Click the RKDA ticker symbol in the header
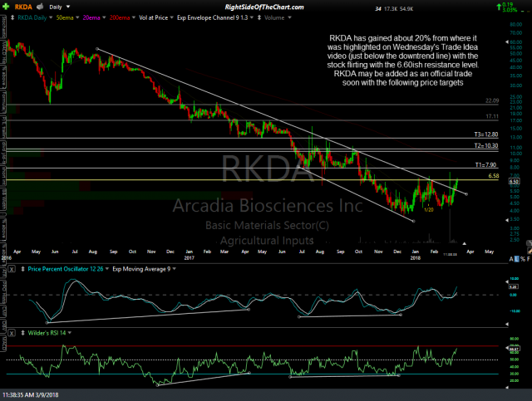The width and height of the screenshot is (532, 401). (23, 7)
